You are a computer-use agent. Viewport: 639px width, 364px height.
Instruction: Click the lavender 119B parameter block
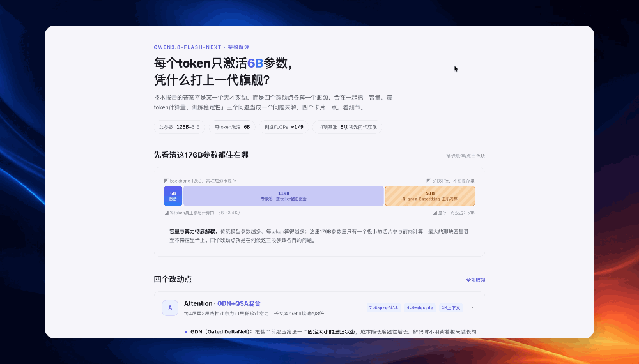(x=283, y=196)
